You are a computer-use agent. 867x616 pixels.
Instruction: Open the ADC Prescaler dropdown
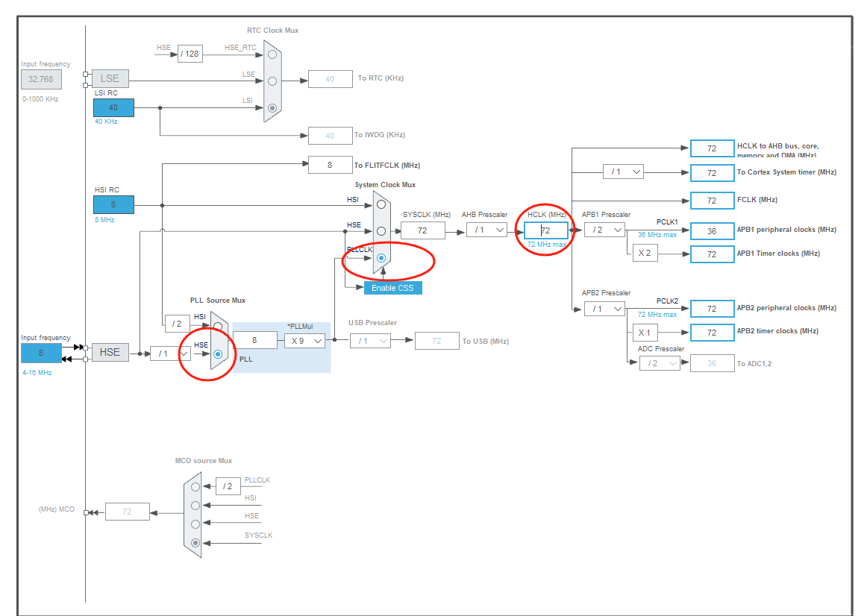coord(660,363)
